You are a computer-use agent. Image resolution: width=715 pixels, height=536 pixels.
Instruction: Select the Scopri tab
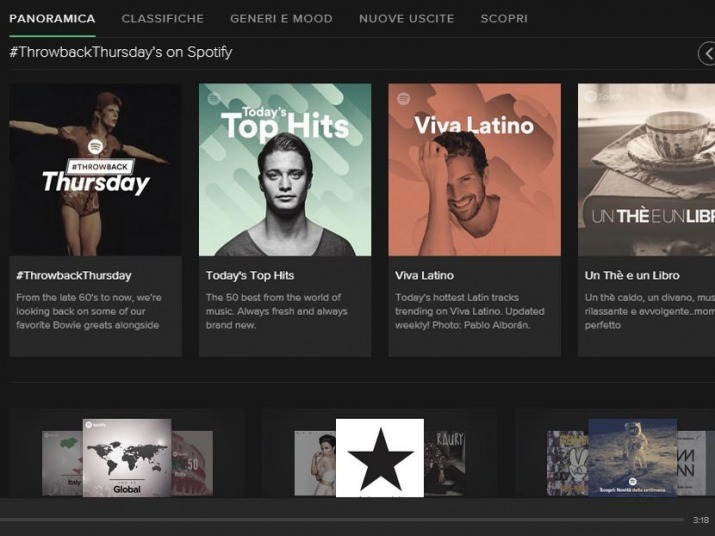504,19
